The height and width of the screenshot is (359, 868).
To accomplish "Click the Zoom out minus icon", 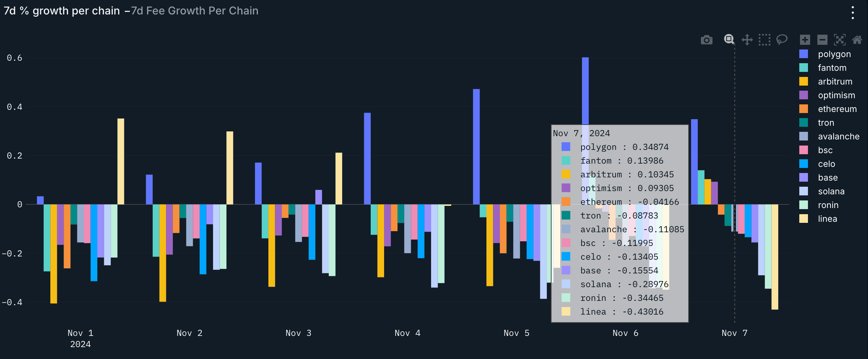I will [x=822, y=40].
